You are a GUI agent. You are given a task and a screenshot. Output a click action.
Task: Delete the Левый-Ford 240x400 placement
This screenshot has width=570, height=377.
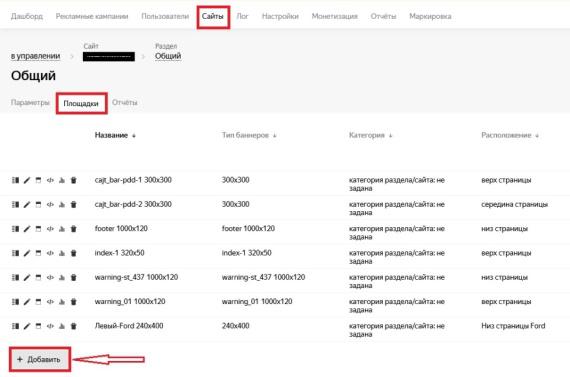[x=73, y=326]
